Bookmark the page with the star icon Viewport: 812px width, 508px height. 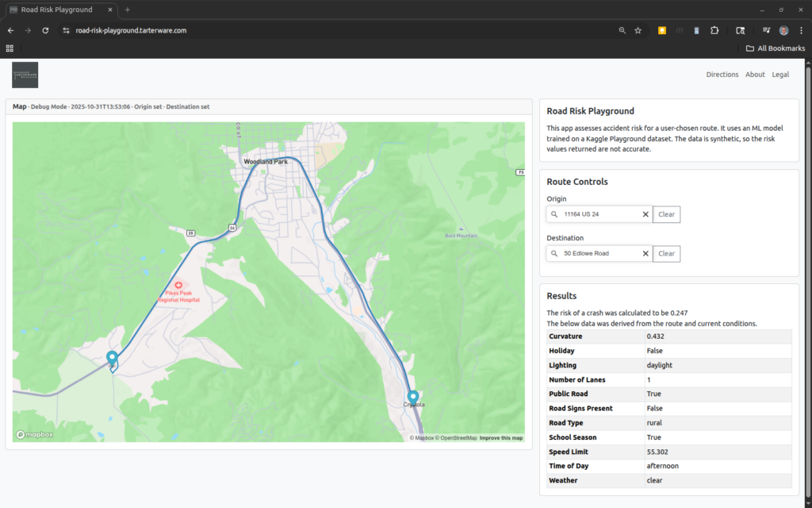click(x=638, y=30)
